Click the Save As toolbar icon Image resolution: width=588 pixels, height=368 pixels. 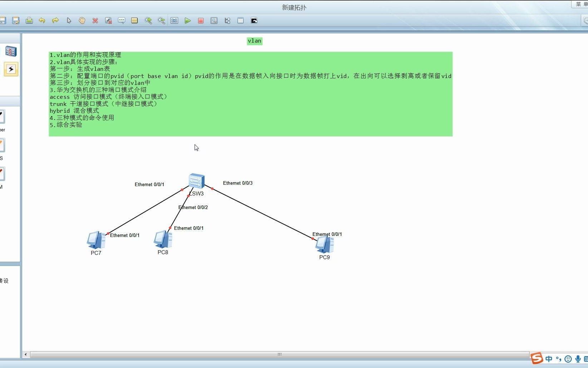16,20
